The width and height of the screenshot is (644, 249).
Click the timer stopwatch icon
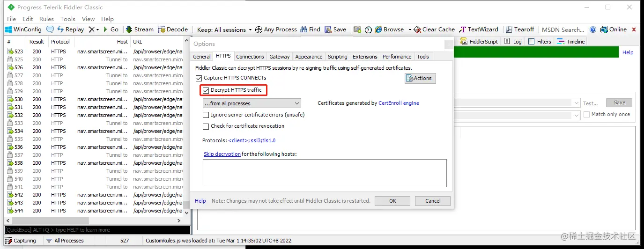(x=369, y=29)
